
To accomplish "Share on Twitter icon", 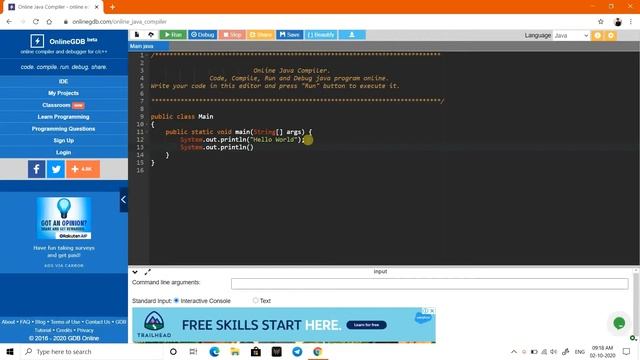I will coord(56,169).
